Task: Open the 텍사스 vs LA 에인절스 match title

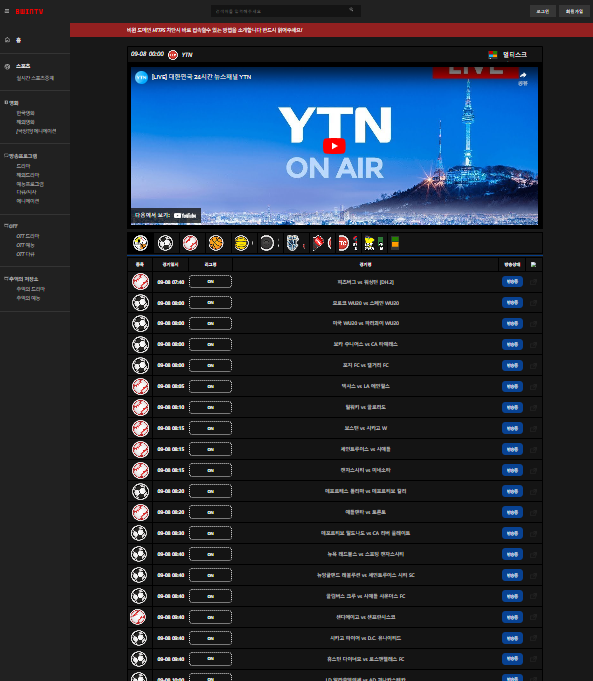Action: (x=365, y=386)
